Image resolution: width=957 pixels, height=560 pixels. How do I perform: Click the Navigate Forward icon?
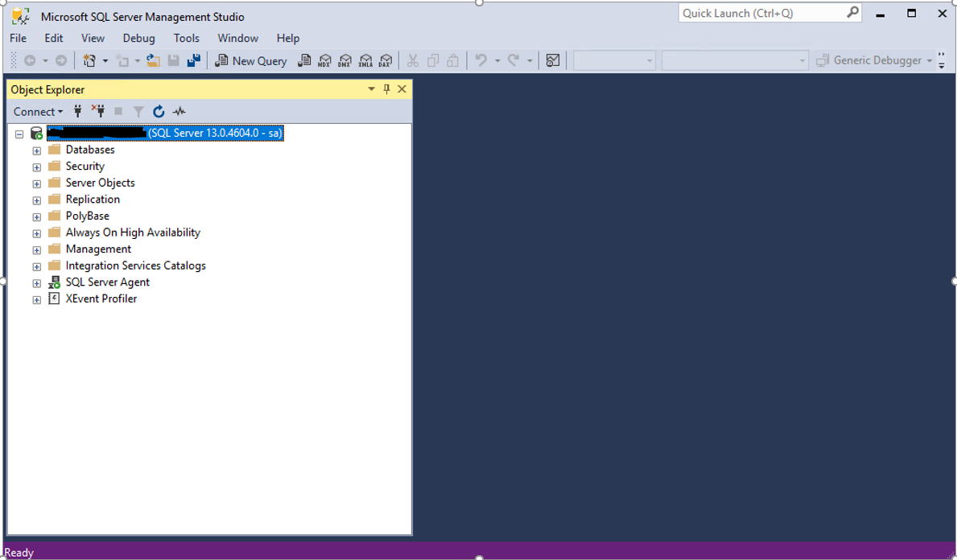(61, 60)
